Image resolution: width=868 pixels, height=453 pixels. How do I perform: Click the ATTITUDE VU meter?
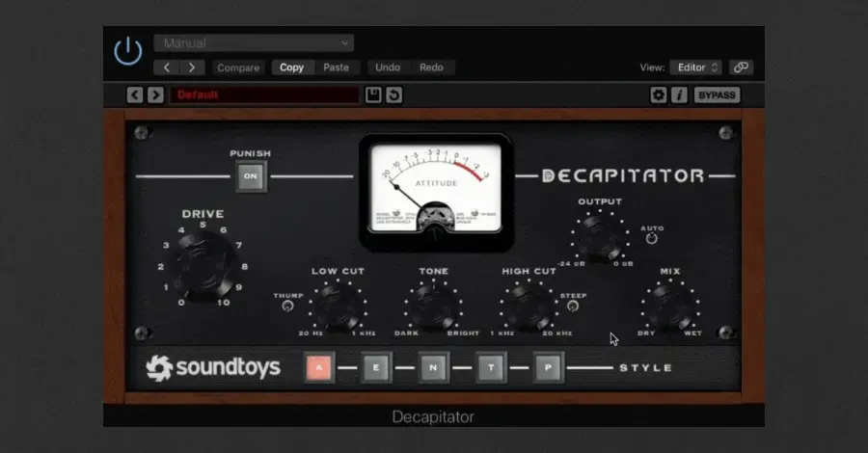pos(436,191)
